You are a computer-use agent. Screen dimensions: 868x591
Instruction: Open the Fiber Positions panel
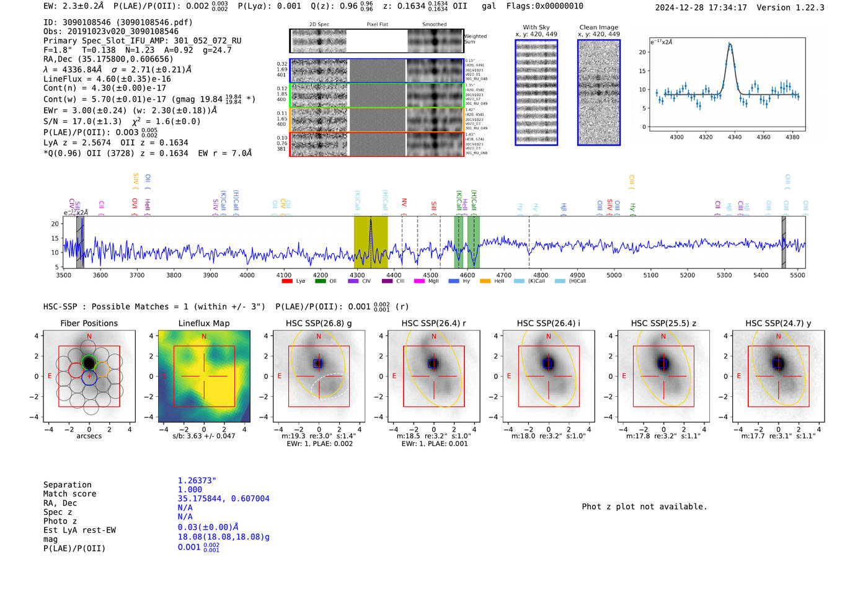[x=89, y=376]
